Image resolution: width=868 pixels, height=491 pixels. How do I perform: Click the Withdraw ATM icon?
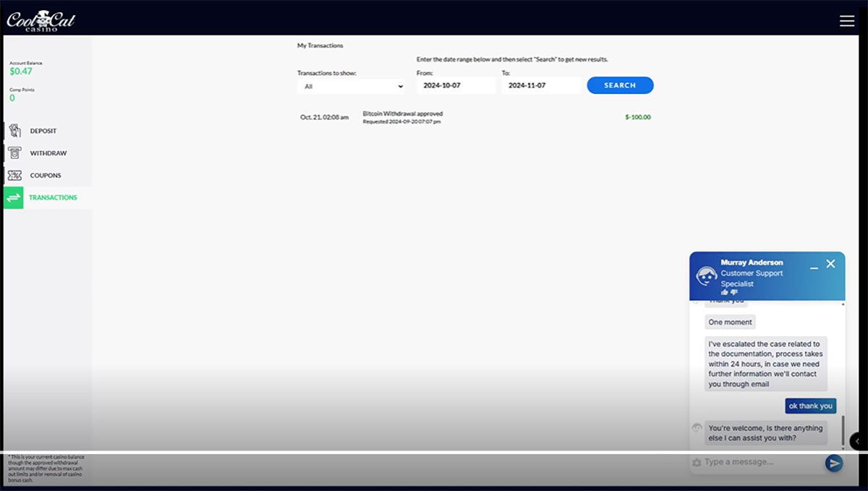14,153
